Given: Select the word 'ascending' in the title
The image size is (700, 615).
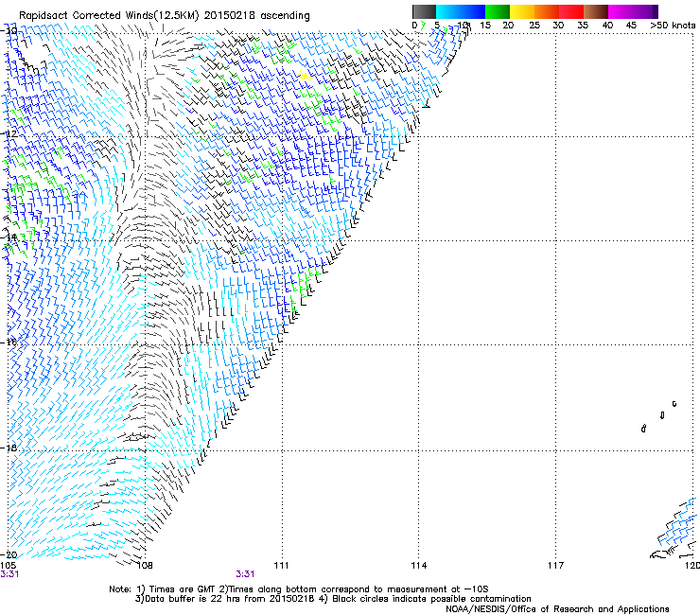Looking at the screenshot, I should coord(285,16).
